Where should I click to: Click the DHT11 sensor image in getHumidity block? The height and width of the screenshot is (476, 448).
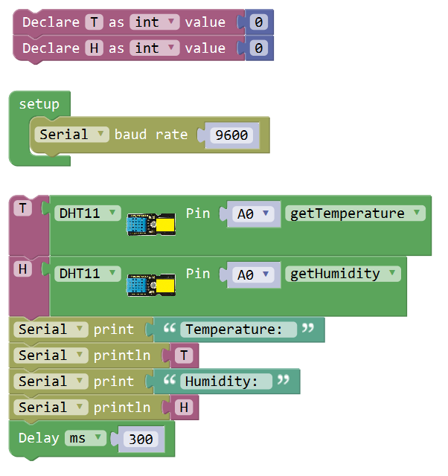151,284
